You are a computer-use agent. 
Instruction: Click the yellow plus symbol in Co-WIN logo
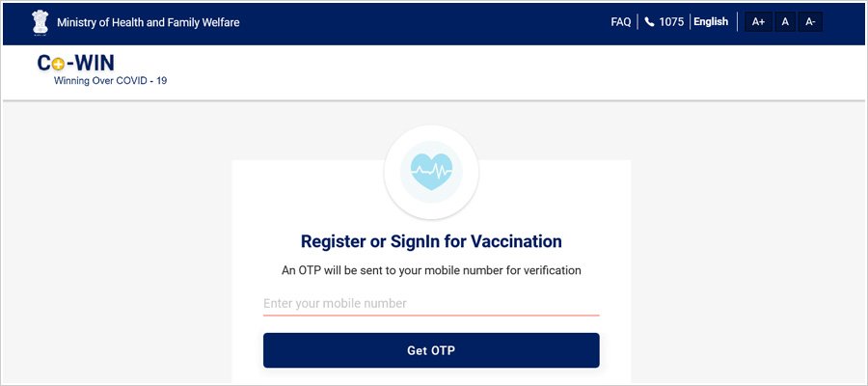click(58, 65)
